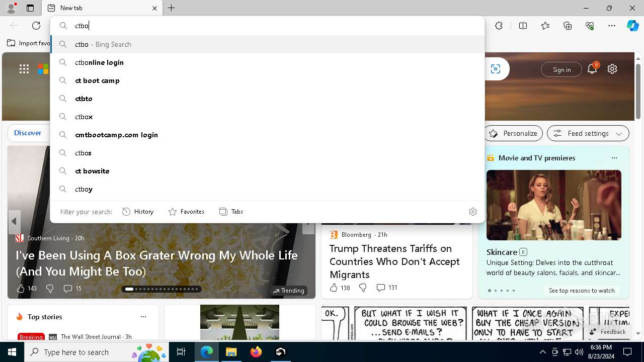644x362 pixels.
Task: Dislike the Bloomberg tariffs article
Action: click(363, 288)
